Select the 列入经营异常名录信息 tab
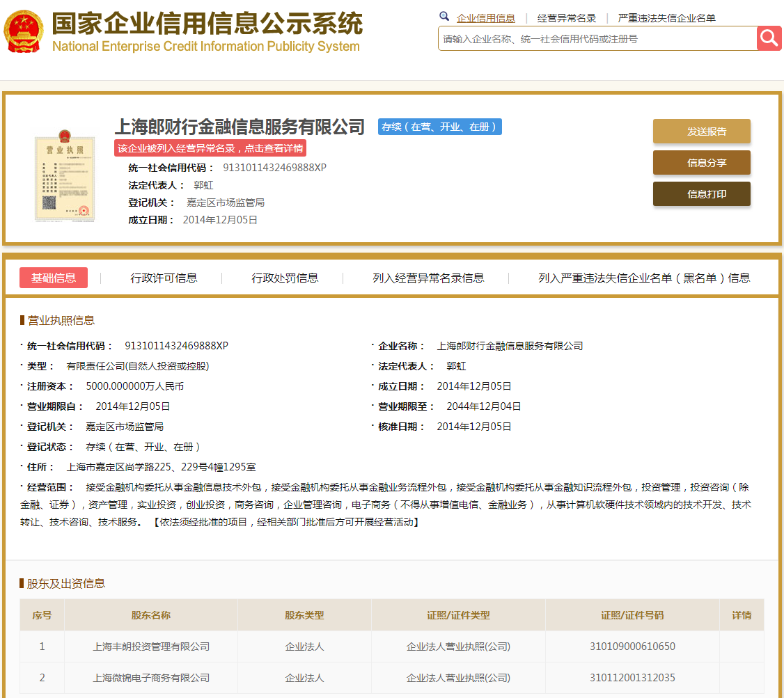 click(428, 277)
